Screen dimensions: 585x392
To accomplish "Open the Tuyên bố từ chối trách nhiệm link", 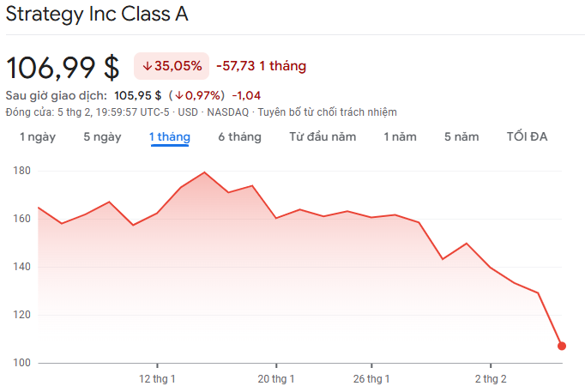I will click(327, 112).
